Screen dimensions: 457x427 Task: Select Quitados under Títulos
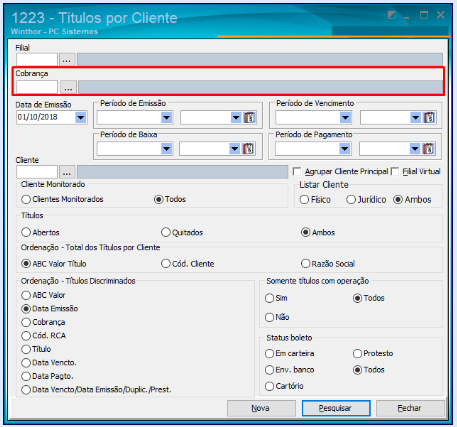[166, 232]
